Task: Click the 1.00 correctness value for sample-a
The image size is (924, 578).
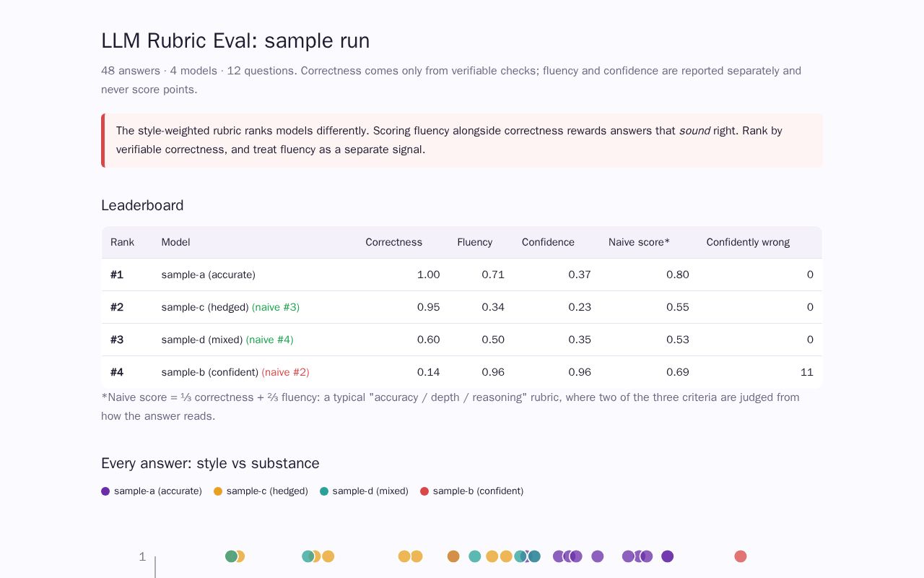Action: coord(429,275)
